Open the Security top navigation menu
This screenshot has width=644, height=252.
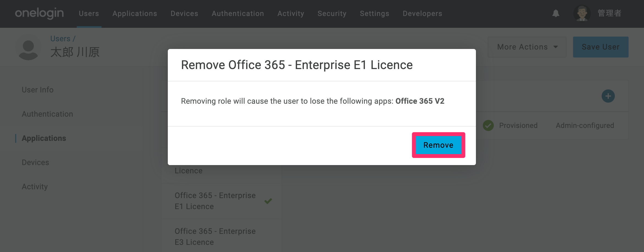(332, 13)
